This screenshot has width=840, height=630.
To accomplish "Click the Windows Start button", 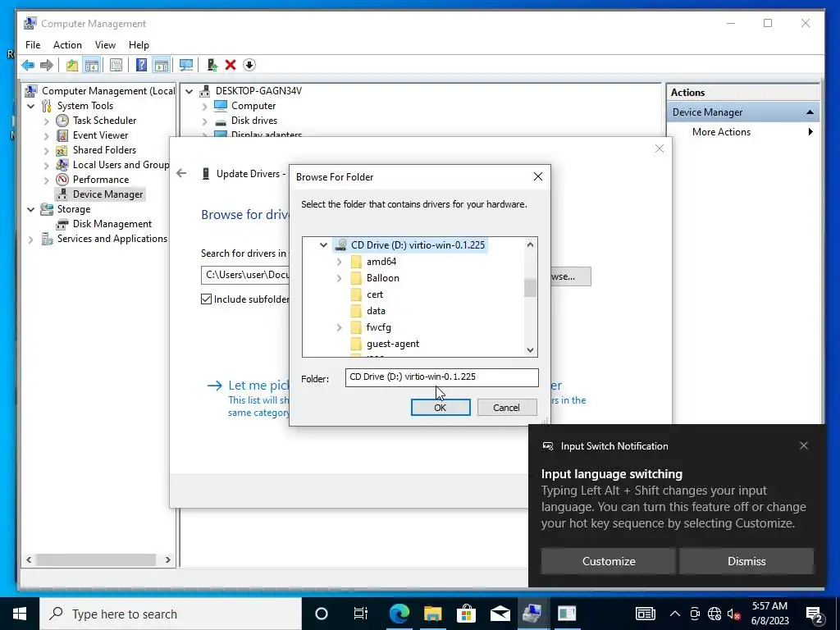I will [20, 614].
